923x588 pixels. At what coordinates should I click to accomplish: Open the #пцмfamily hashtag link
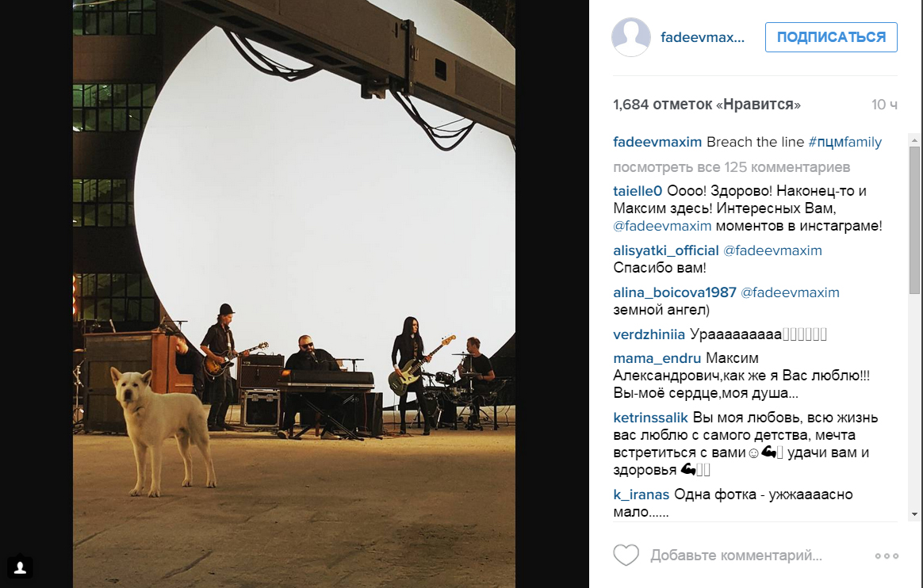point(844,143)
